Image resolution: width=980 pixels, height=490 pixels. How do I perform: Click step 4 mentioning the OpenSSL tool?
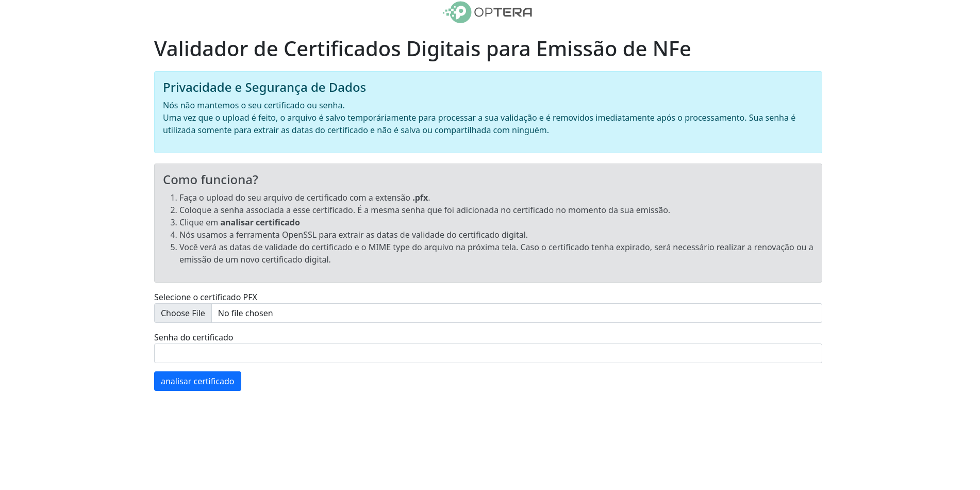[353, 235]
